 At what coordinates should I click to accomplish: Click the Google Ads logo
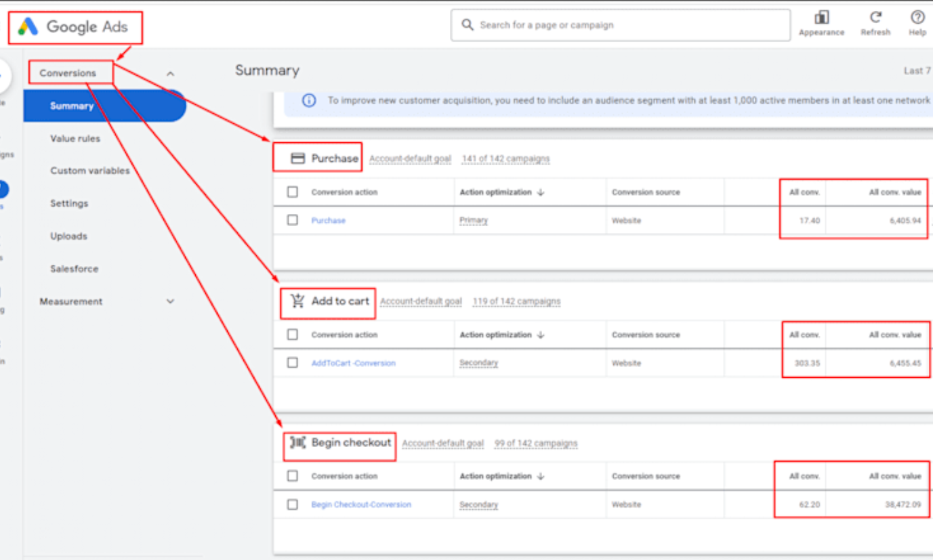pyautogui.click(x=28, y=27)
